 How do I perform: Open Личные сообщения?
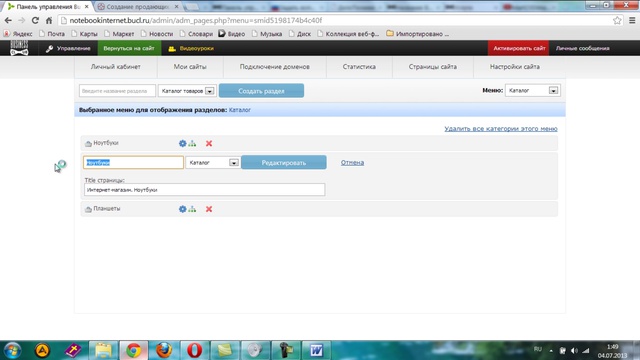tap(582, 48)
